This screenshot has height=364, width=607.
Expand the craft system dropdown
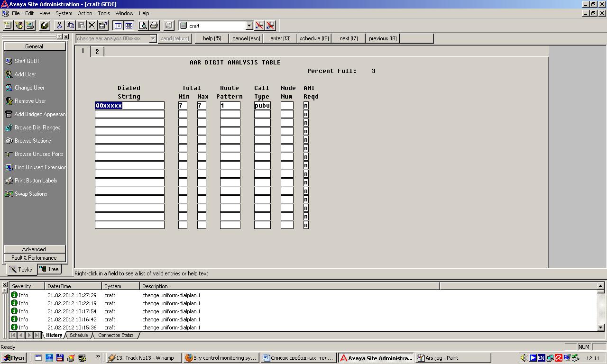click(249, 26)
